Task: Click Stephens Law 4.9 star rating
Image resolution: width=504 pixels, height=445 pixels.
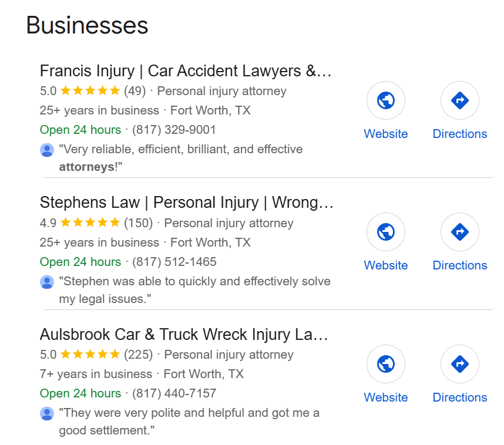Action: pyautogui.click(x=90, y=223)
